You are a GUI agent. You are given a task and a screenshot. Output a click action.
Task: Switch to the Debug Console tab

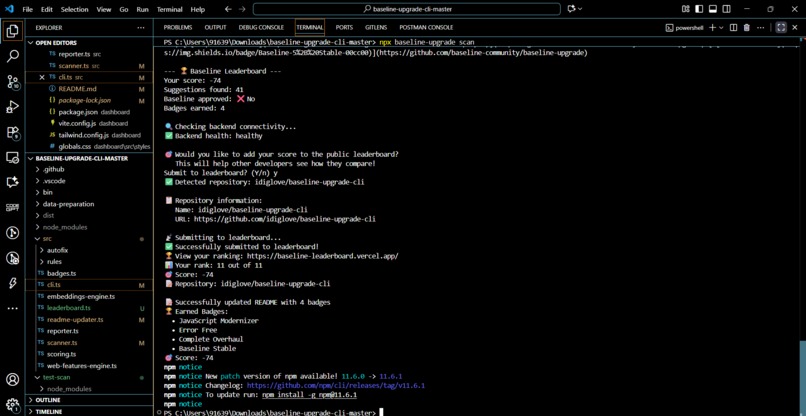(261, 28)
